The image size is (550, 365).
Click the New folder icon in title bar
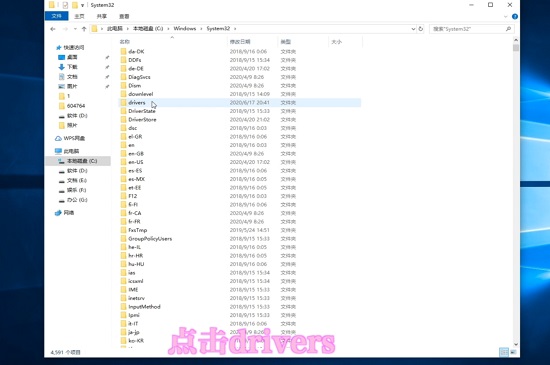click(74, 5)
